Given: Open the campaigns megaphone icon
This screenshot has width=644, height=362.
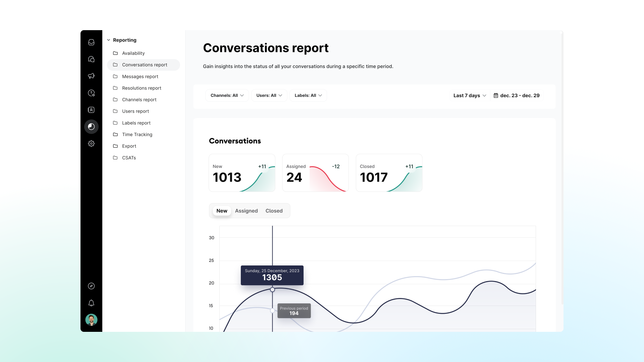Looking at the screenshot, I should click(91, 76).
